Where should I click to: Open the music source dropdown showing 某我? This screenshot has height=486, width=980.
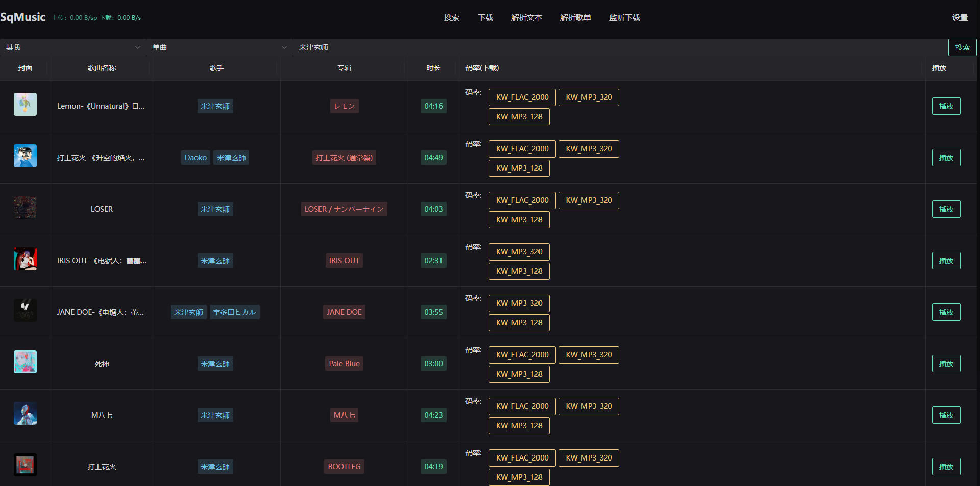click(x=72, y=47)
